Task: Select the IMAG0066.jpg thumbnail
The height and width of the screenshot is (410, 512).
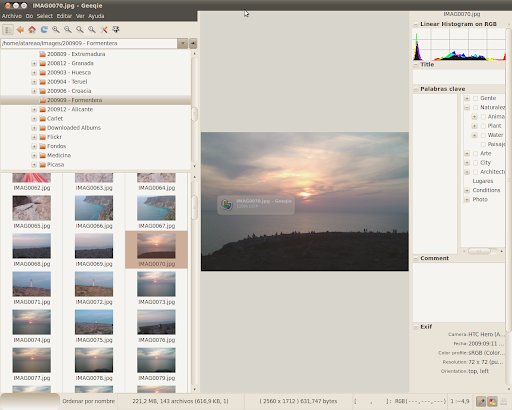Action: coord(94,208)
